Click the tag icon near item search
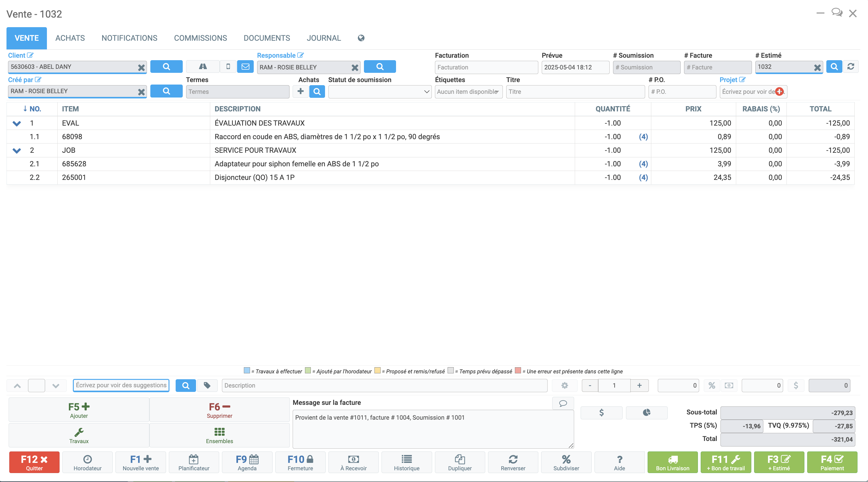Screen dimensions: 868x482 207,385
